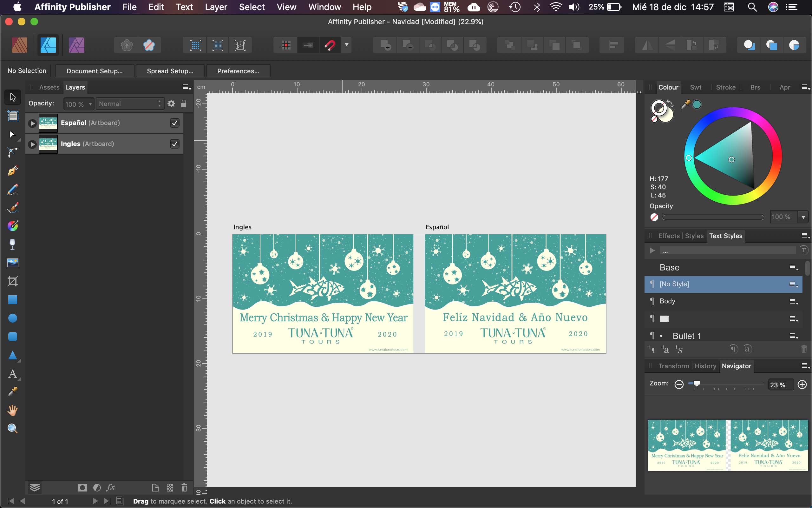Select the View hand tool
The image size is (812, 508).
pos(13,410)
